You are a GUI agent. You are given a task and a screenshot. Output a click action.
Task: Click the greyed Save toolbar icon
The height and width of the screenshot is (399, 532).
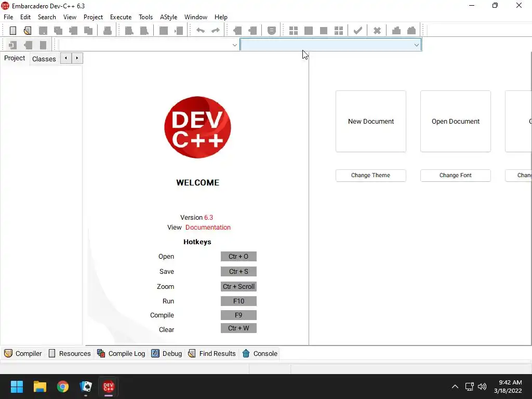pyautogui.click(x=43, y=31)
